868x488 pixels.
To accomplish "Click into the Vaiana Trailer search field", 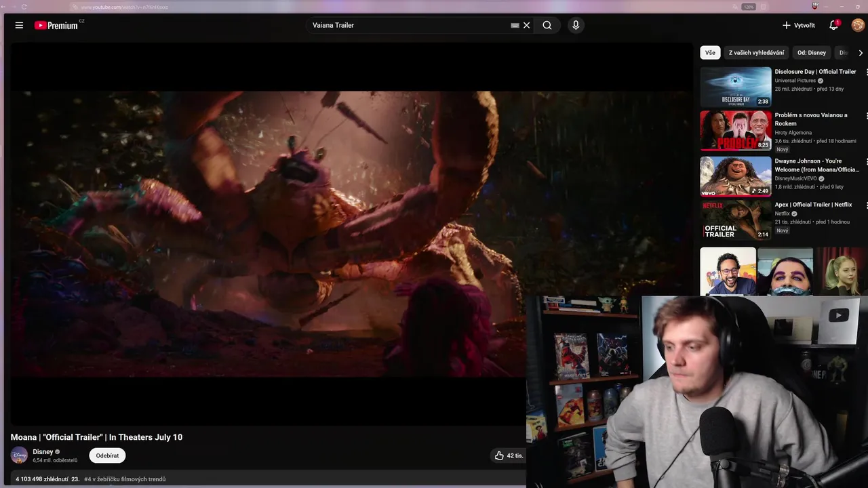I will coord(407,25).
